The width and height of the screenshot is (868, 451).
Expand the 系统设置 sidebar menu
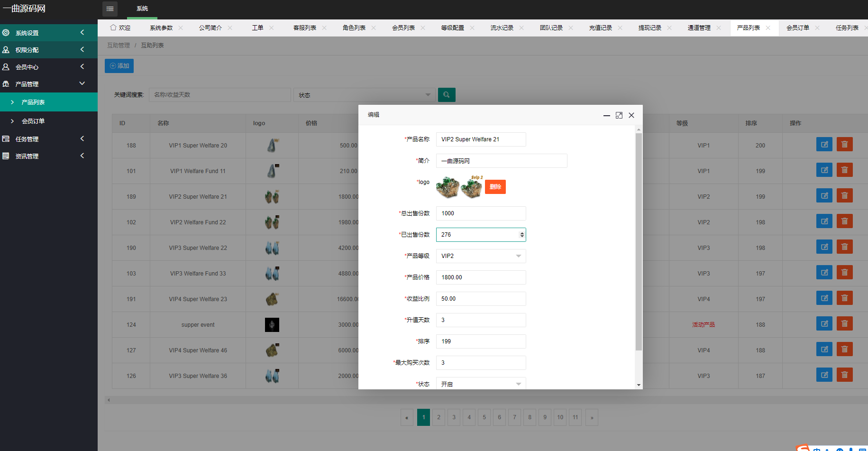[48, 33]
